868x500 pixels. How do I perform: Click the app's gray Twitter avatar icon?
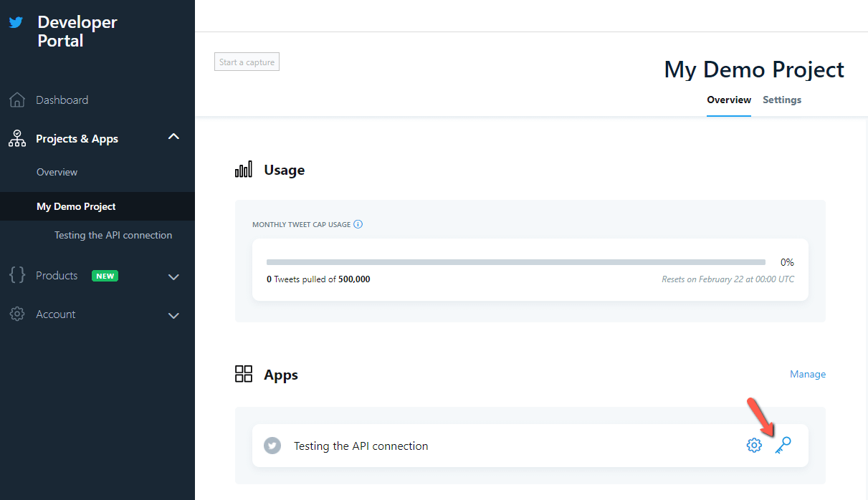click(x=272, y=446)
